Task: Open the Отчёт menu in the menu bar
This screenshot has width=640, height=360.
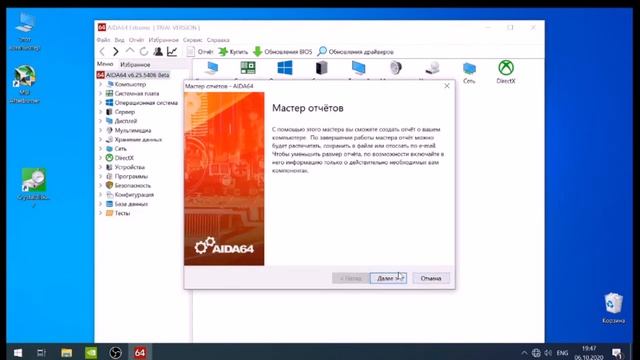Action: 136,40
